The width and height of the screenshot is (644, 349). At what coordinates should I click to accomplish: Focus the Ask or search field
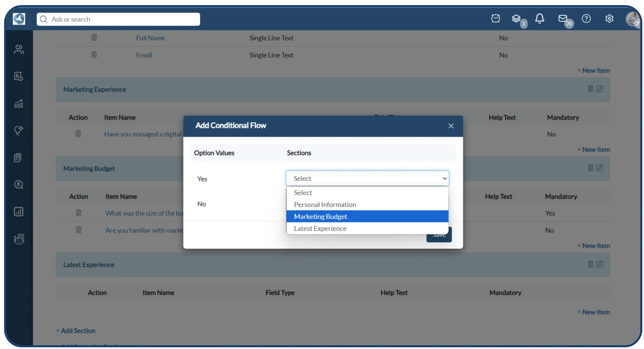tap(118, 19)
